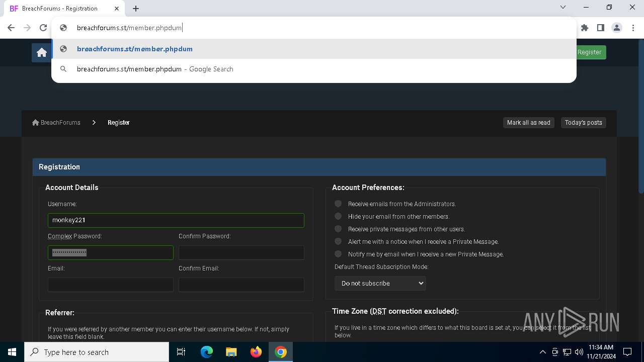The image size is (644, 362).
Task: Click the globe icon beside URL suggestion
Action: click(x=63, y=49)
